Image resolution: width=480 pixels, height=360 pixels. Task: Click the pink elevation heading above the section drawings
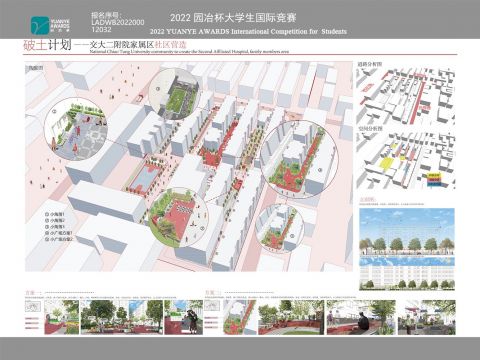coord(367,199)
